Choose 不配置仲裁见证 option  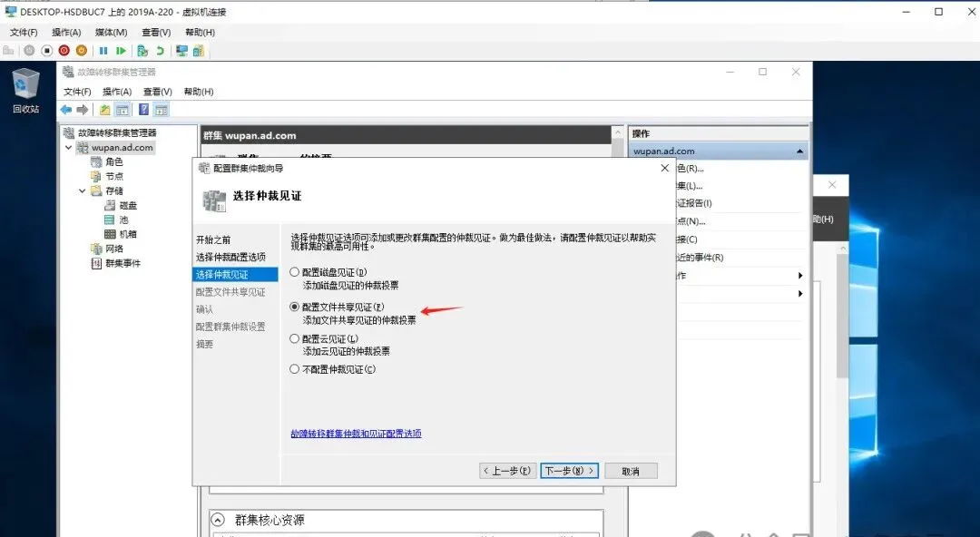293,369
